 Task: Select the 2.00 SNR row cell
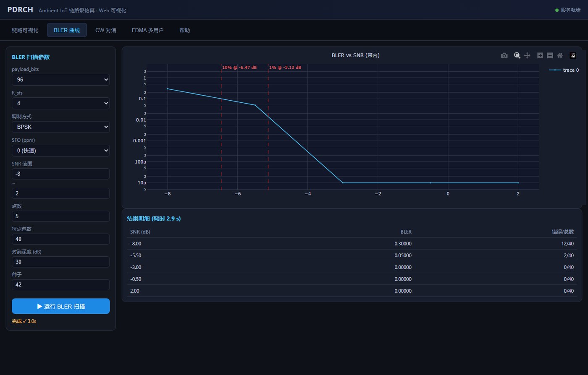pos(135,291)
